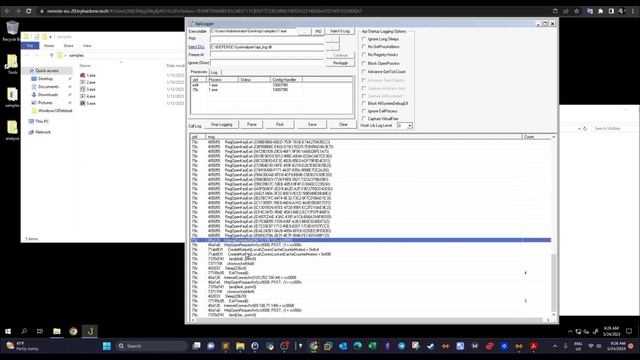Click the Executable path input field

coord(254,31)
